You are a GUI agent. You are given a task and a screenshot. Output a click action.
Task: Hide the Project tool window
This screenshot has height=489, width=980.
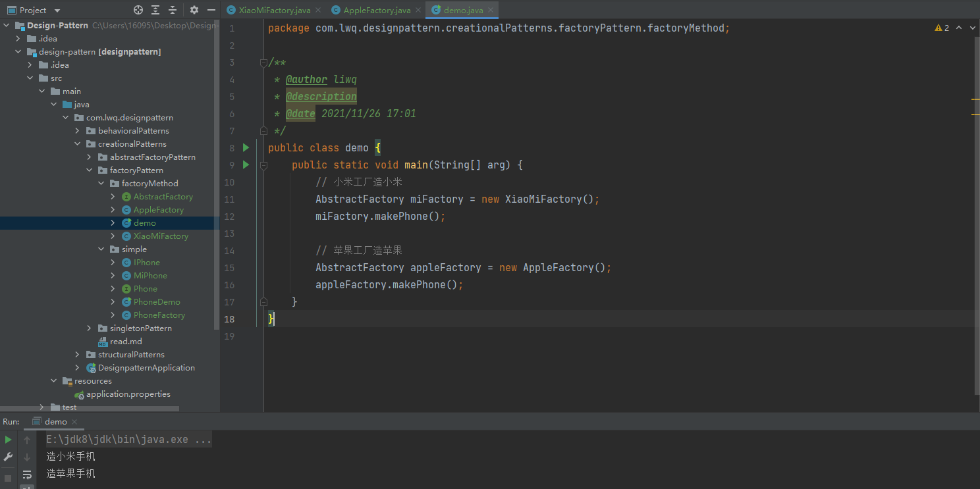(211, 10)
